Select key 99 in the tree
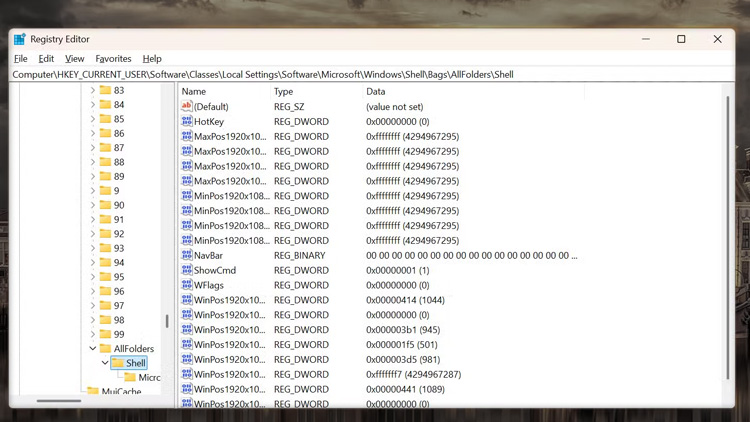Image resolution: width=750 pixels, height=422 pixels. (x=119, y=334)
